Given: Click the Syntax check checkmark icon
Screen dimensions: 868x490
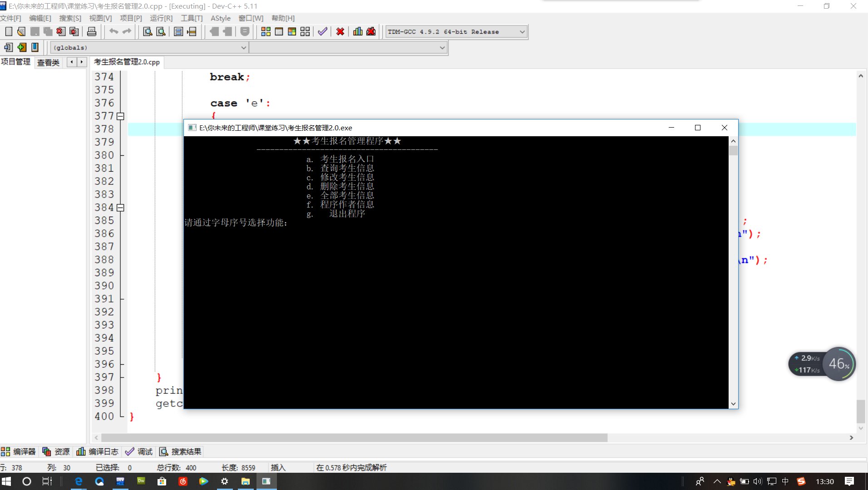Looking at the screenshot, I should point(322,31).
